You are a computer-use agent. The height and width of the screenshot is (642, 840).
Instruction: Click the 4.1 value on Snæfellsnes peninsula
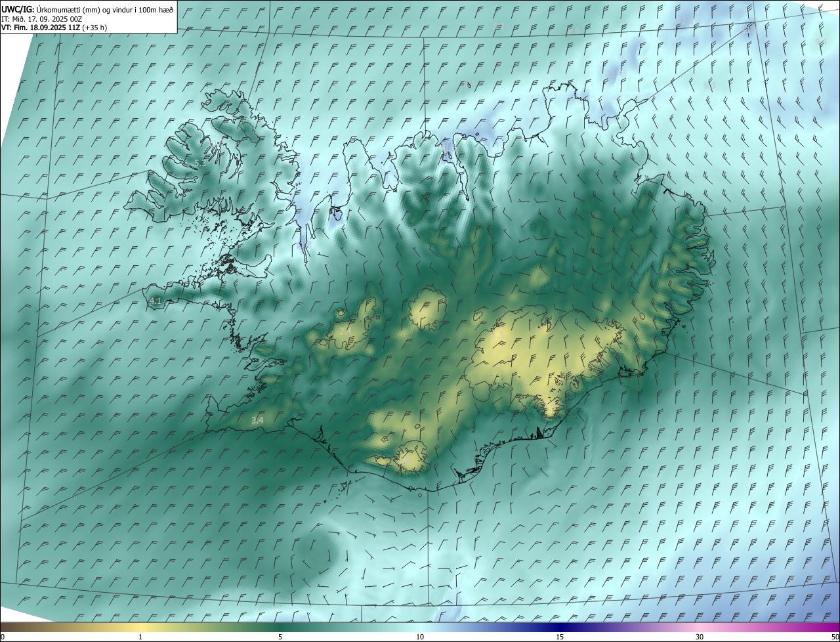coord(156,301)
